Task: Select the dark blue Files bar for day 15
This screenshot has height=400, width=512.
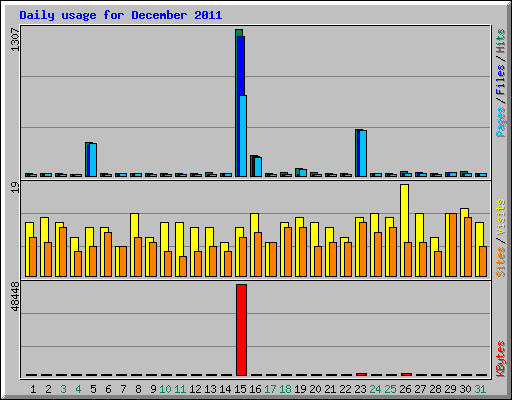Action: pos(240,66)
